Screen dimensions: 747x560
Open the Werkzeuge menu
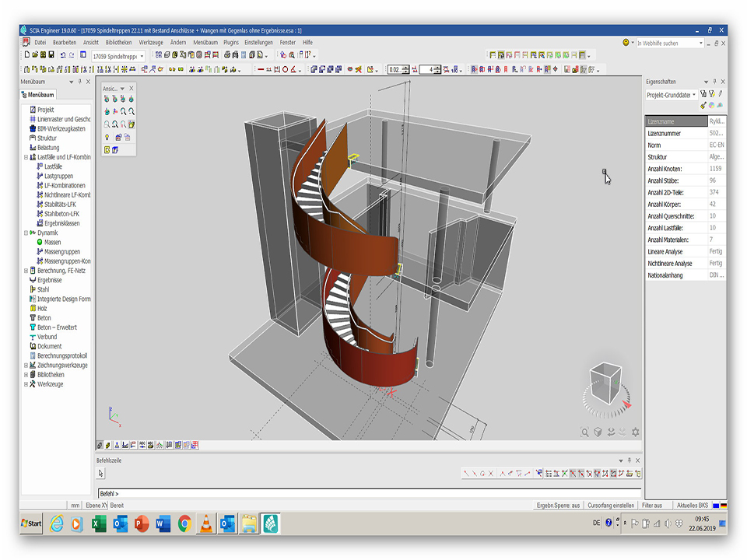pyautogui.click(x=150, y=42)
